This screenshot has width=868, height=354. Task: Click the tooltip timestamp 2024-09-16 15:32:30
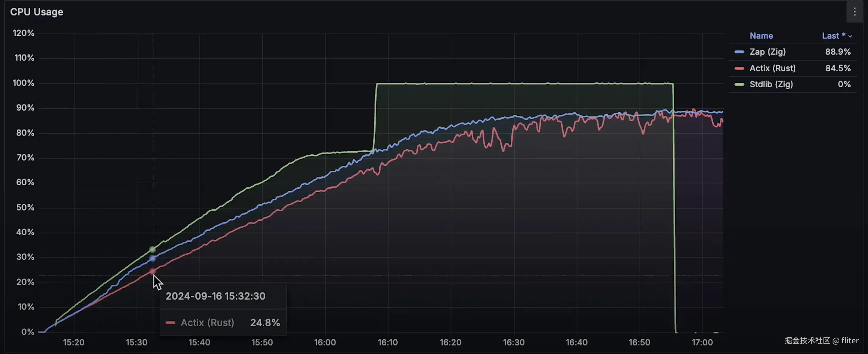click(x=215, y=296)
